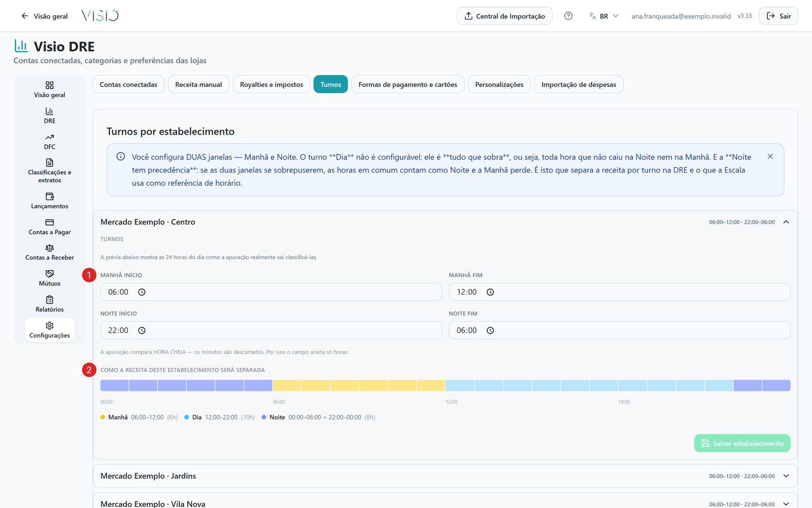
Task: Open Lançamentos sidebar item
Action: click(50, 201)
